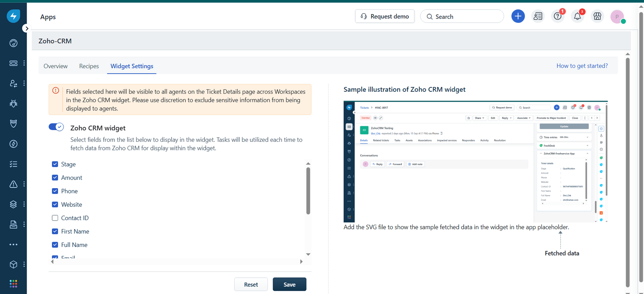The image size is (644, 294).
Task: Open the How to get started link
Action: coord(582,66)
